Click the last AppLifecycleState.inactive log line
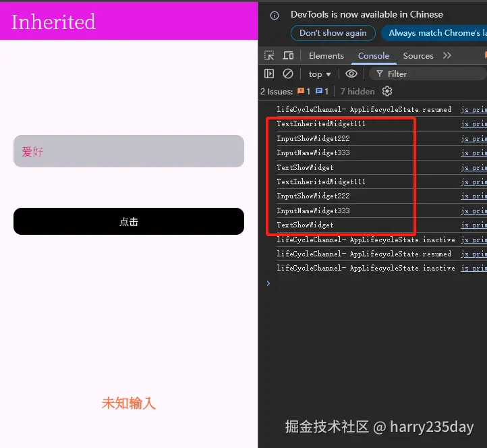 [366, 268]
